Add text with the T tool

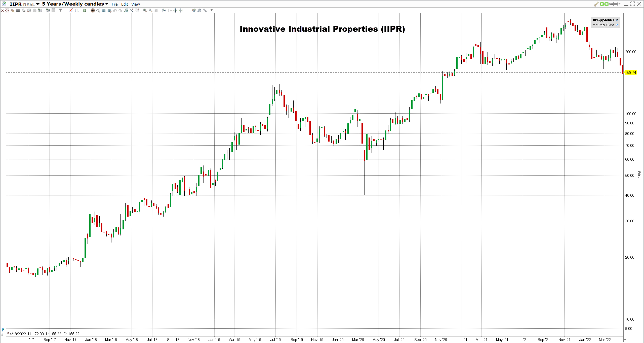[104, 10]
